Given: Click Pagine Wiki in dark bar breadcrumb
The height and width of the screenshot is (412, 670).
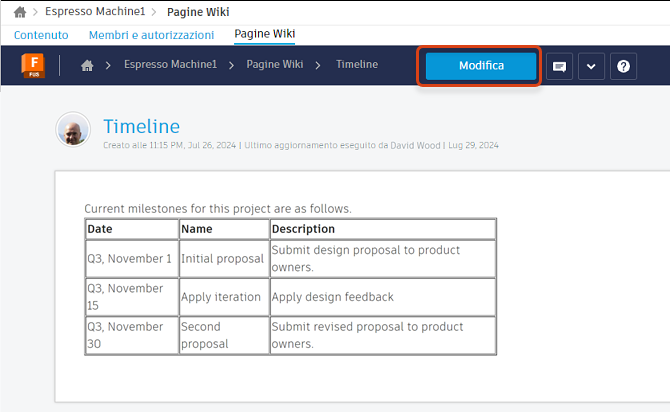Looking at the screenshot, I should [x=274, y=65].
